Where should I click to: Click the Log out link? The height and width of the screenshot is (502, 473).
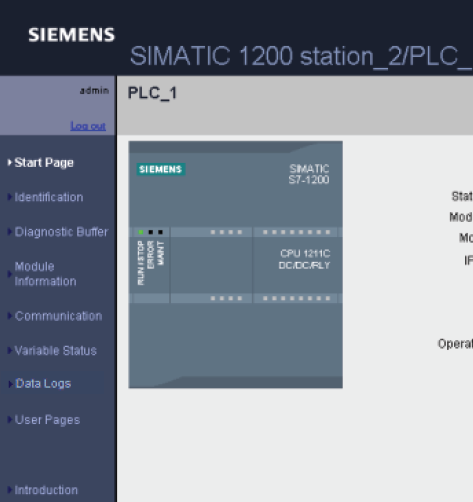click(x=88, y=126)
